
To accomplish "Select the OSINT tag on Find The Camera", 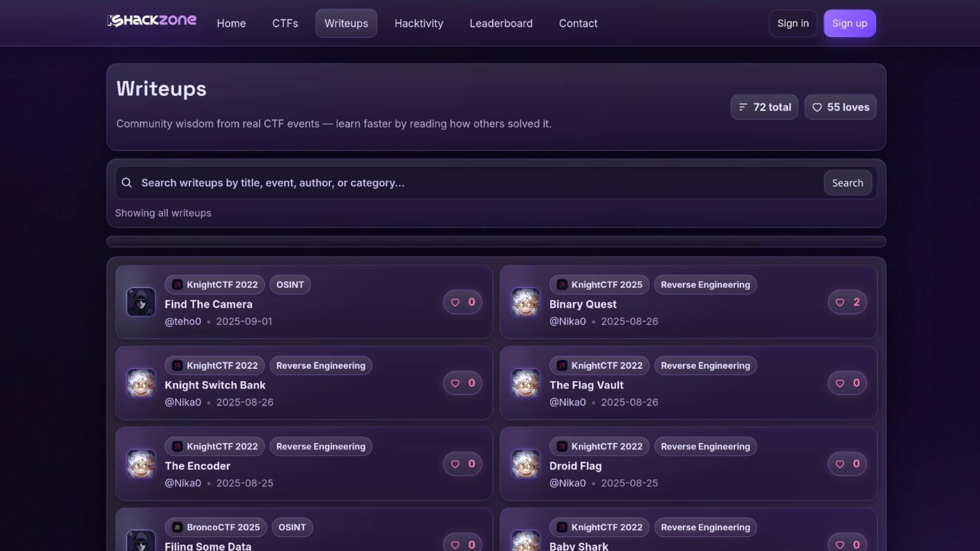I will point(290,285).
